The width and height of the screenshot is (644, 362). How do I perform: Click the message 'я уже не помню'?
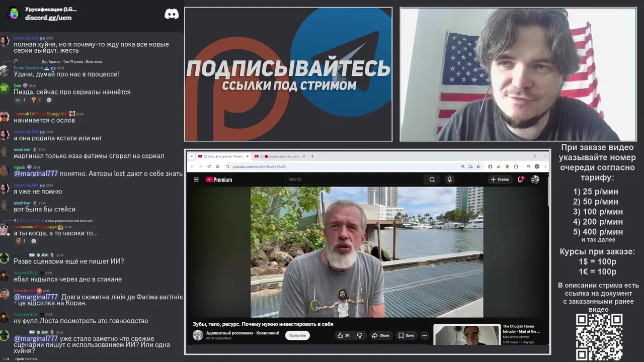[x=38, y=192]
